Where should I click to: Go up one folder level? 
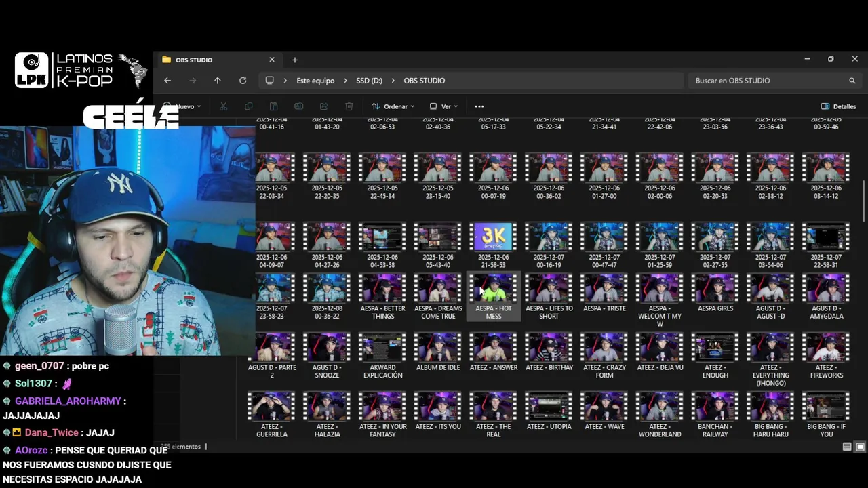pyautogui.click(x=218, y=81)
